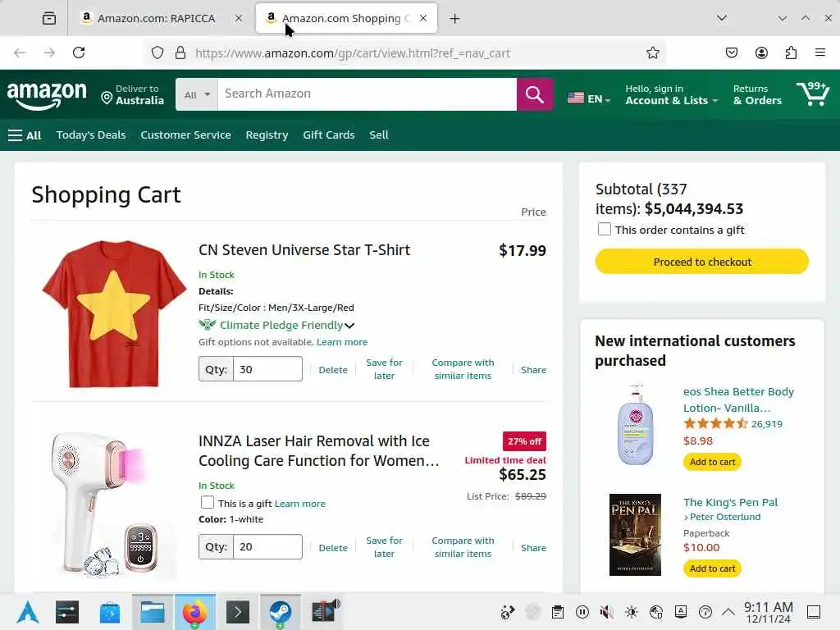Screen dimensions: 840x630
Task: Open Firefox account icon
Action: 761,52
